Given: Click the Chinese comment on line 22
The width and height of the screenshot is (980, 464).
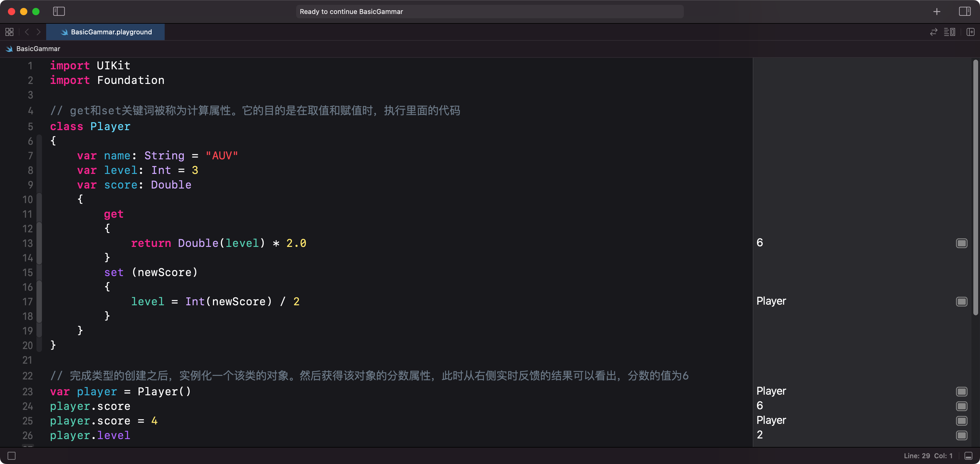Looking at the screenshot, I should tap(369, 376).
